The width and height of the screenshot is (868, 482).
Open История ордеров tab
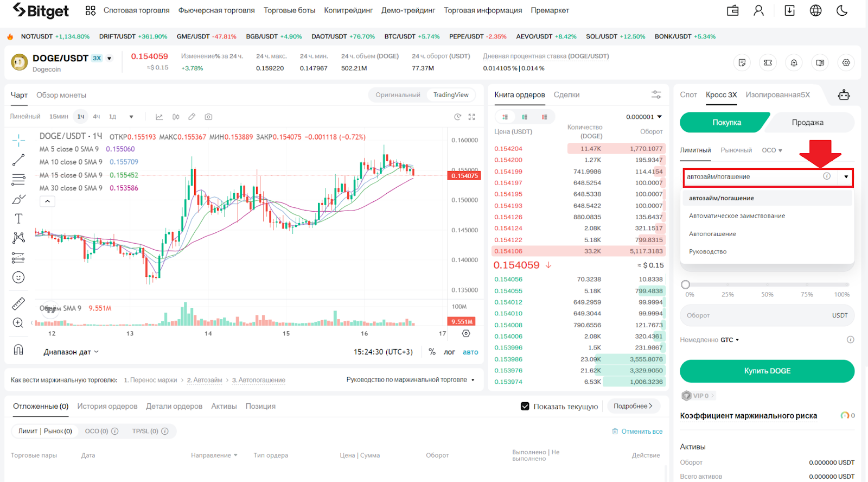pyautogui.click(x=107, y=406)
